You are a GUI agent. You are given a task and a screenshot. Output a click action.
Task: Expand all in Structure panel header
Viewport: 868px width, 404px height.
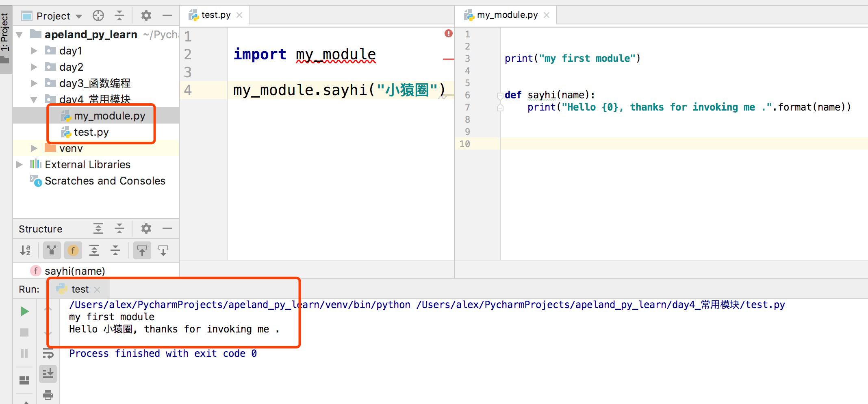[98, 229]
